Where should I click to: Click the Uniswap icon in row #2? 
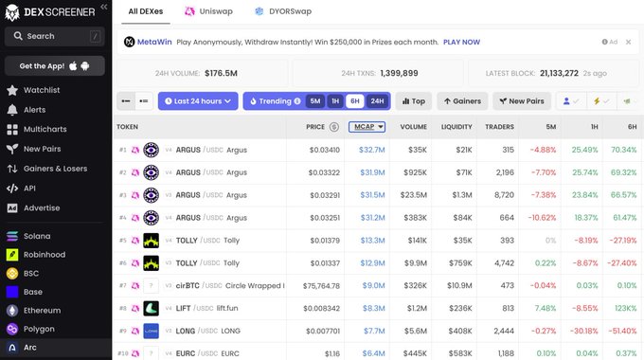[135, 172]
